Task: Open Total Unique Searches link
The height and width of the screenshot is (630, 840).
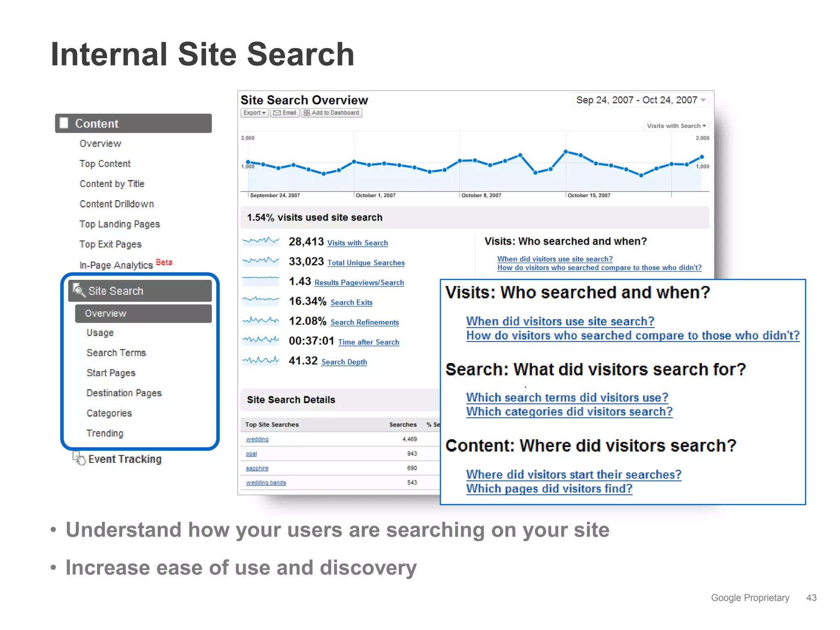Action: (x=366, y=262)
